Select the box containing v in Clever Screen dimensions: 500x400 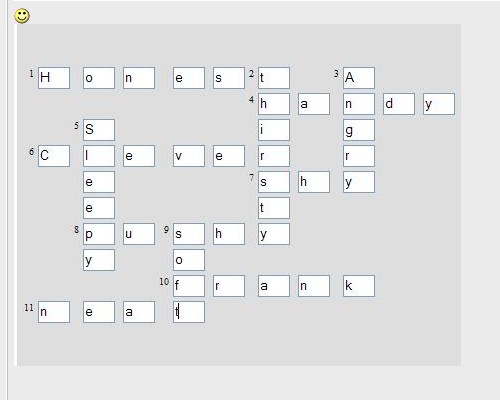(189, 156)
